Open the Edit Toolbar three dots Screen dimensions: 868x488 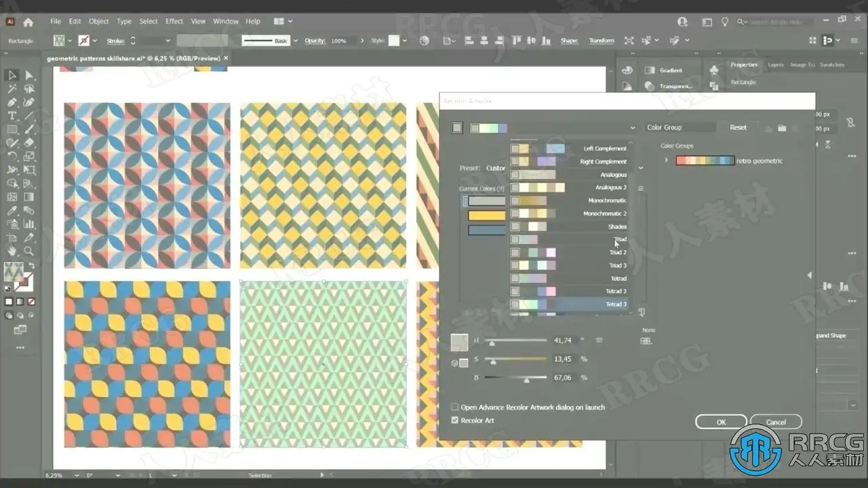[x=20, y=347]
